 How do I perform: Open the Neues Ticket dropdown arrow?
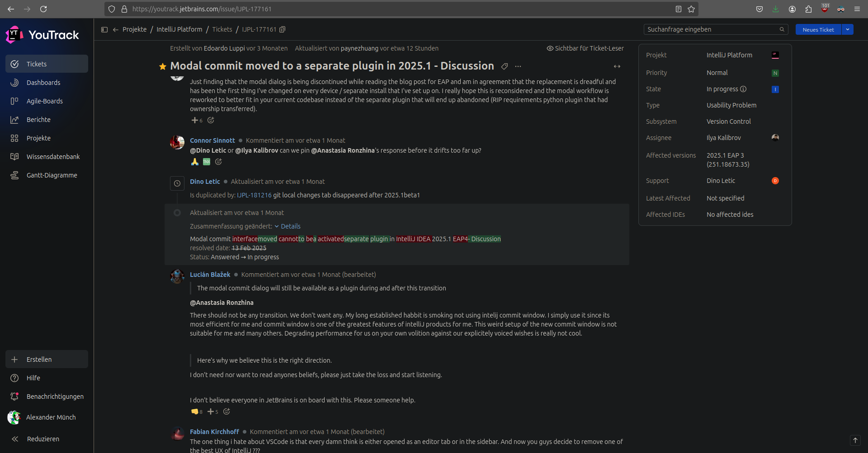pos(848,29)
